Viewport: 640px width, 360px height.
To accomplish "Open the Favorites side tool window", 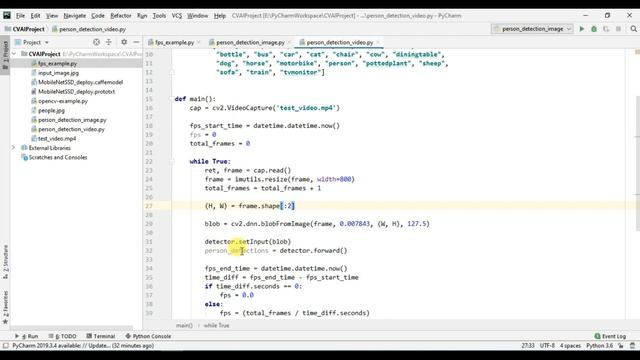I will (5, 307).
